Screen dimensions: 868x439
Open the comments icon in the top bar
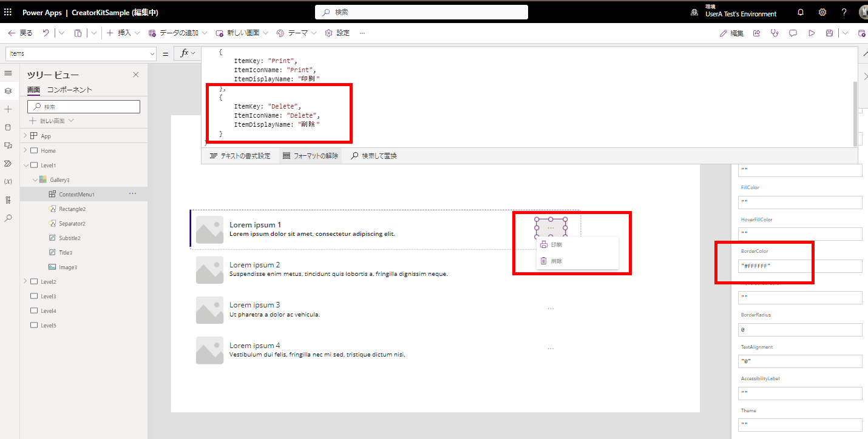(x=793, y=33)
